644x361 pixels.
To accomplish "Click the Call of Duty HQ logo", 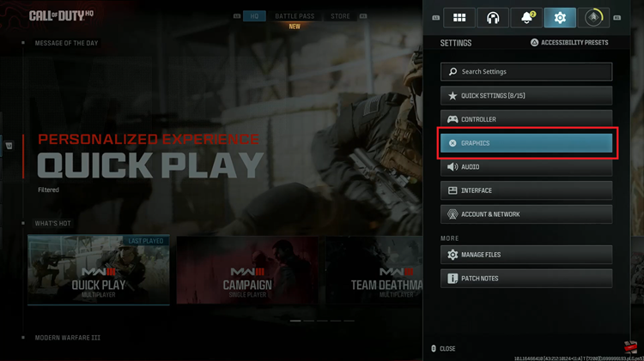I will coord(61,15).
